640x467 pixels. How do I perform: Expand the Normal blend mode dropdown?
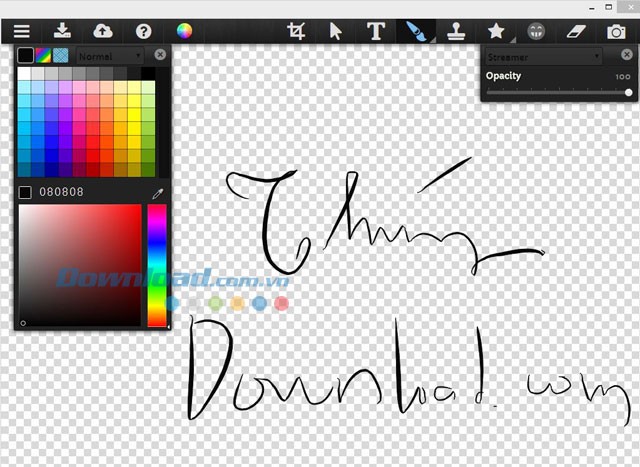[x=110, y=56]
